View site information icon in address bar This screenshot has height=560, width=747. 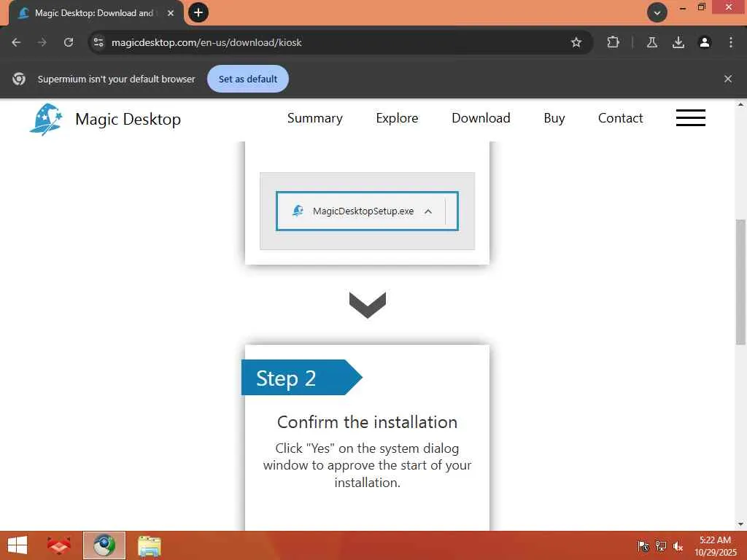coord(98,42)
